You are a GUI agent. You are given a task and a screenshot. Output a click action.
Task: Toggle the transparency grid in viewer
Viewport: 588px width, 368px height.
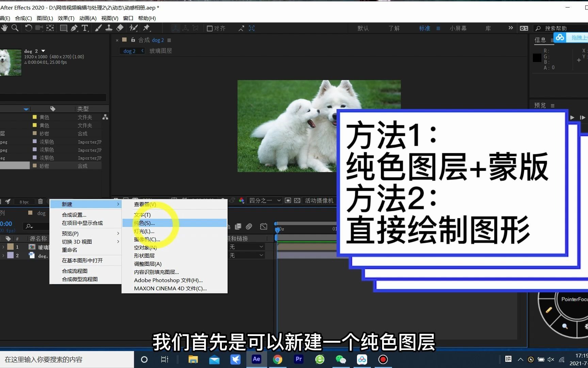coord(297,200)
